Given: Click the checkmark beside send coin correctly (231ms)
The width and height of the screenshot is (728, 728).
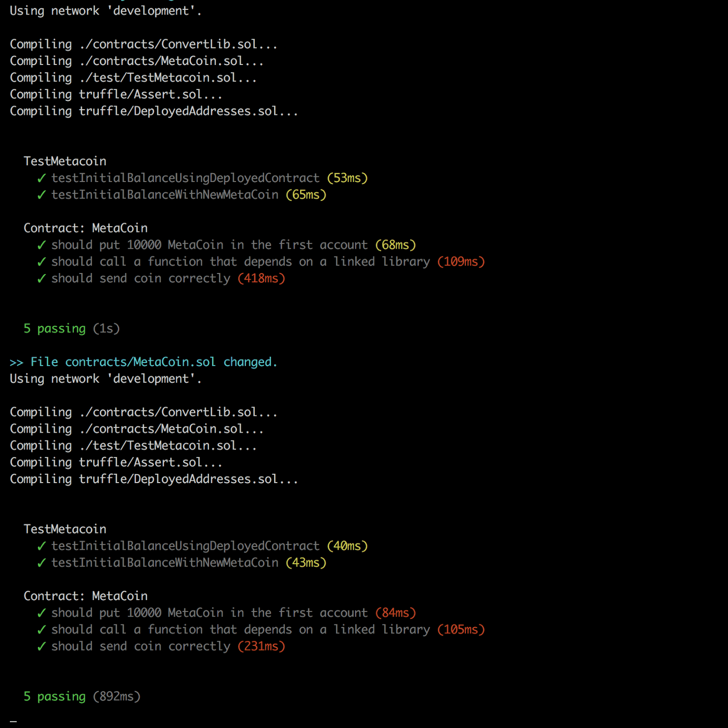Looking at the screenshot, I should point(42,646).
